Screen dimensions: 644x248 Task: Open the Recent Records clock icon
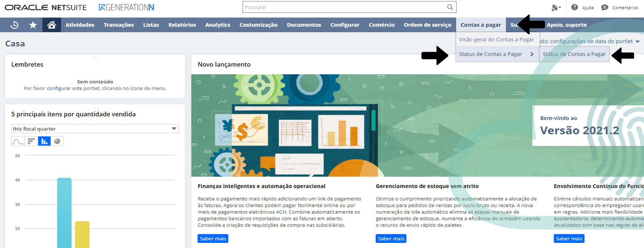click(x=14, y=25)
